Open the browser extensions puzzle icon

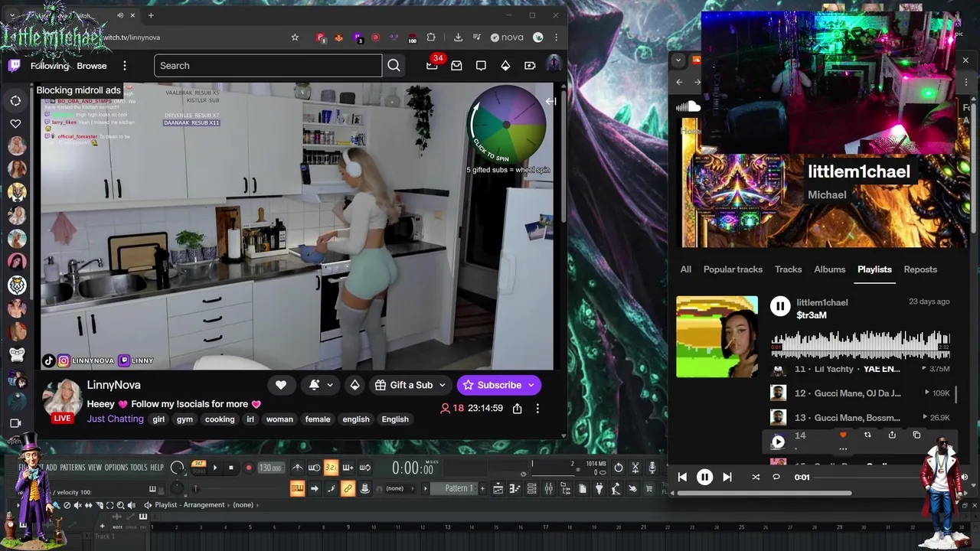coord(431,37)
